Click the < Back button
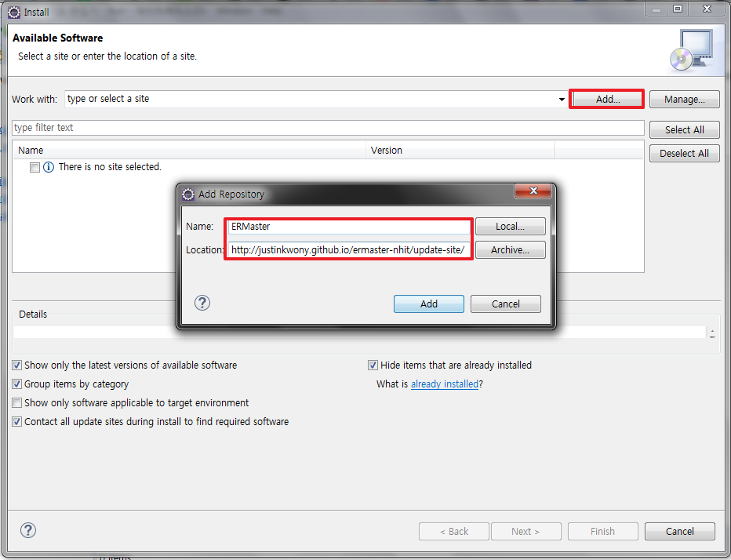 [453, 531]
